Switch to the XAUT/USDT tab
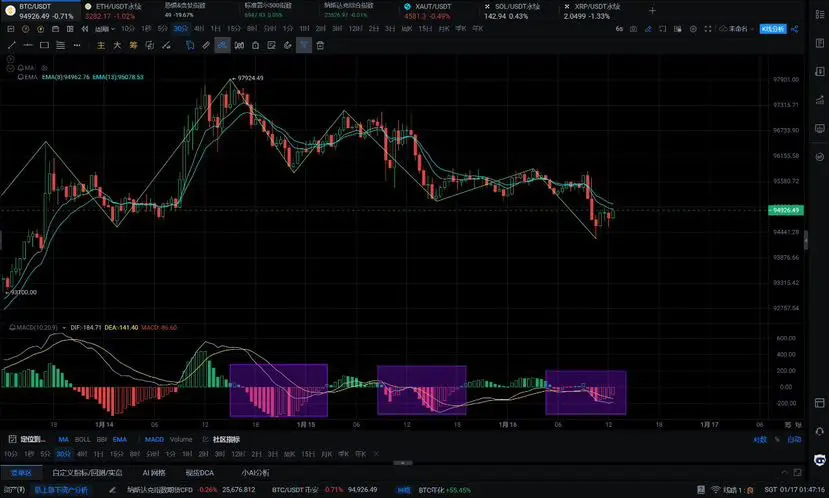Screen dimensions: 829x498 429,11
